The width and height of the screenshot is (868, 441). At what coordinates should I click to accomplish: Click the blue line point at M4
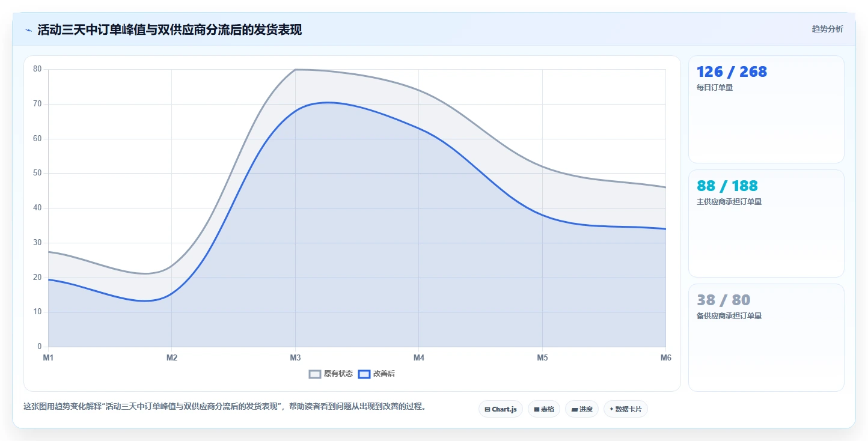point(419,129)
